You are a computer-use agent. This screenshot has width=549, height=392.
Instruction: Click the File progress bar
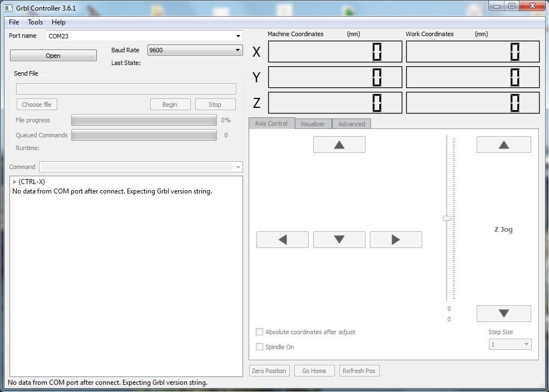pyautogui.click(x=144, y=120)
